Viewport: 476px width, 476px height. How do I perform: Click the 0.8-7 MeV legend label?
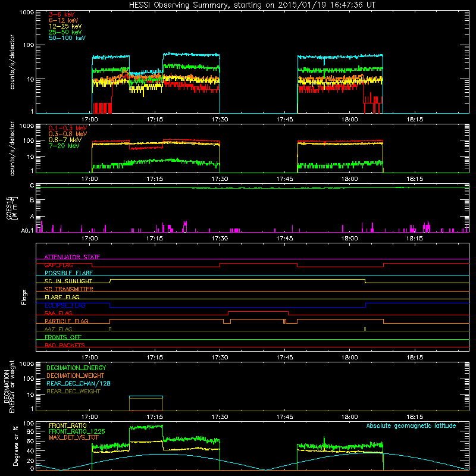click(65, 140)
